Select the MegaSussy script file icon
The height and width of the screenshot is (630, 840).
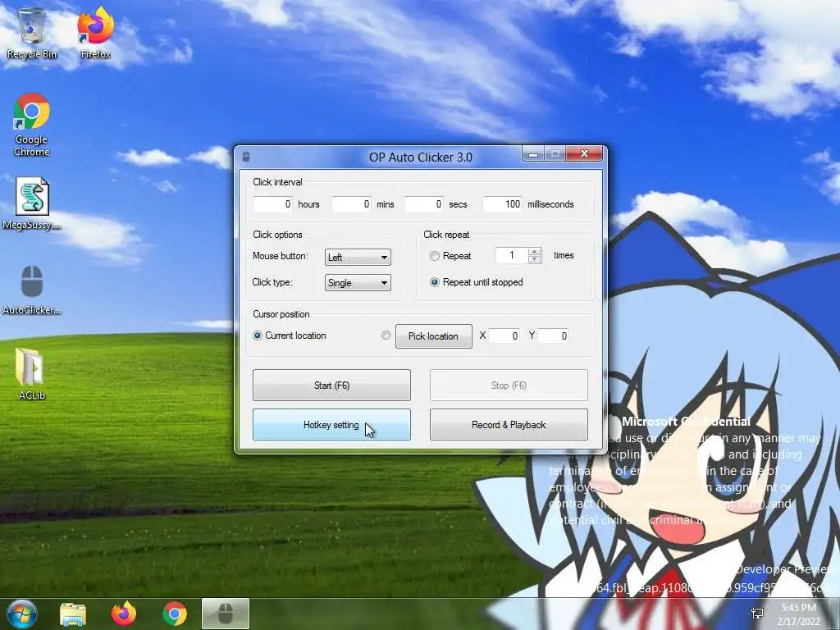[x=32, y=203]
